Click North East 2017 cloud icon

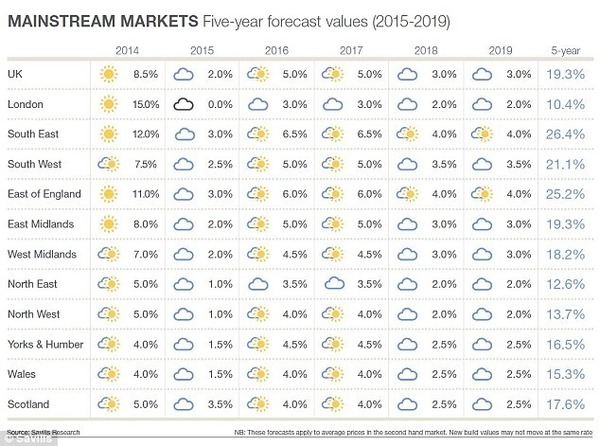click(334, 283)
